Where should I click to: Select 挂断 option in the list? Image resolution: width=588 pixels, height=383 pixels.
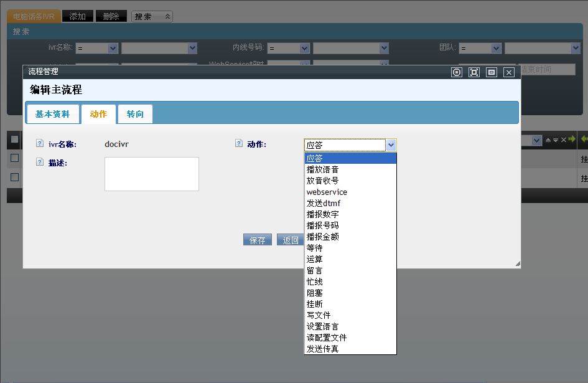pos(315,304)
